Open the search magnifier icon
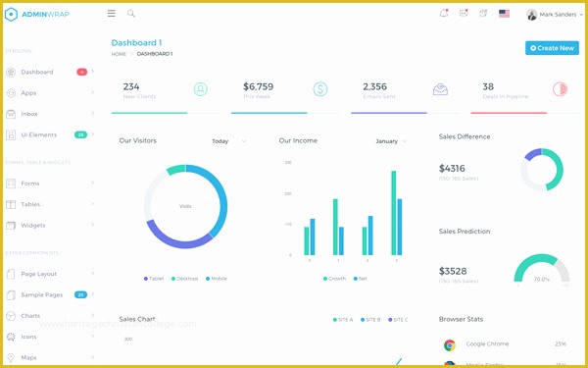The height and width of the screenshot is (368, 588). (131, 14)
